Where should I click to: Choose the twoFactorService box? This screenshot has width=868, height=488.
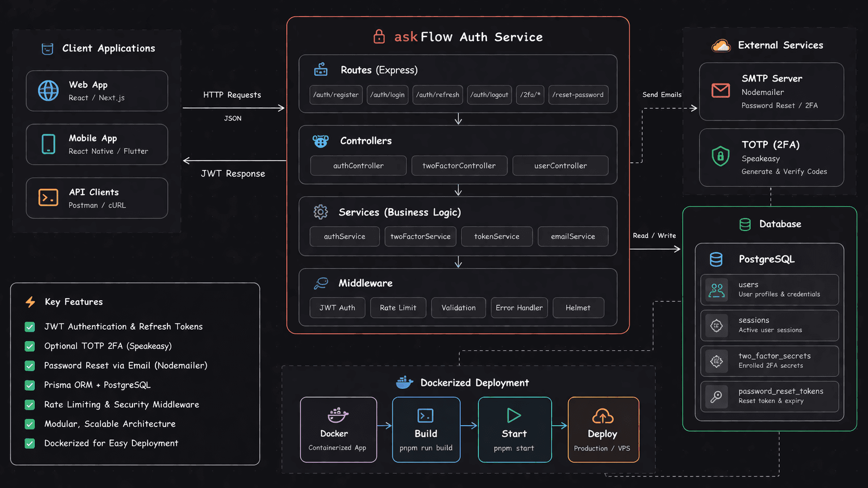420,236
